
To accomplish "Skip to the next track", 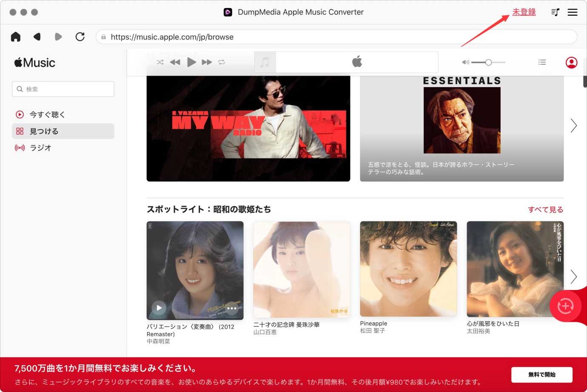I will [x=207, y=62].
